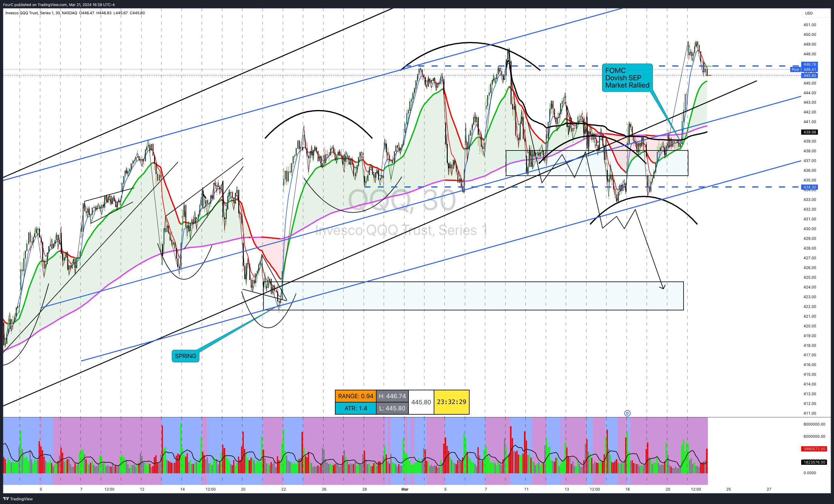Click the 434.30 blue price label

pos(810,187)
